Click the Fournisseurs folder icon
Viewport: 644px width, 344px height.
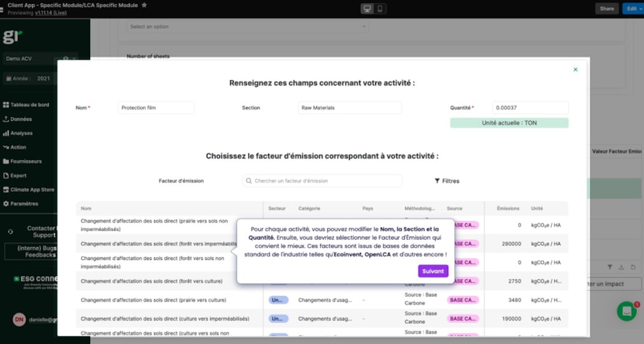coord(6,161)
